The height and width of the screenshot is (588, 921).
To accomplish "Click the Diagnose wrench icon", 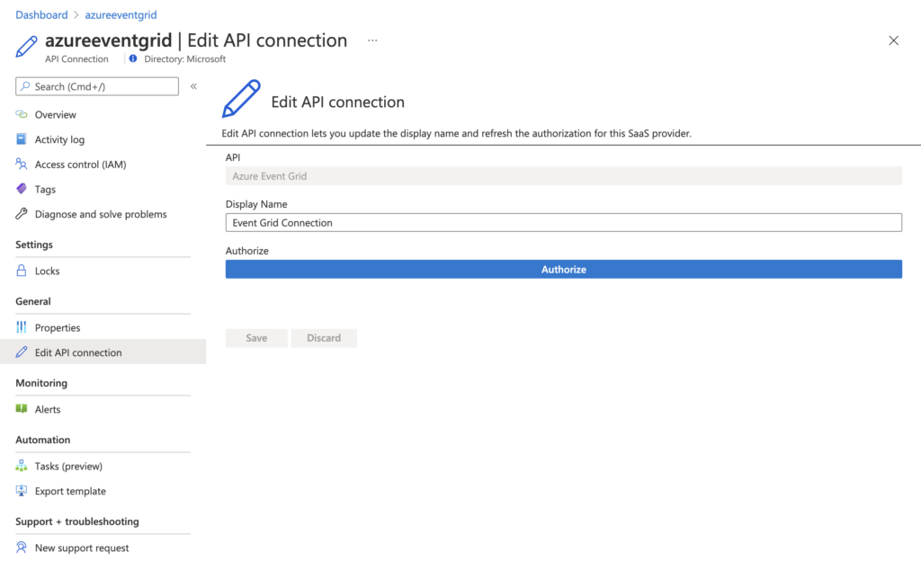I will (22, 214).
